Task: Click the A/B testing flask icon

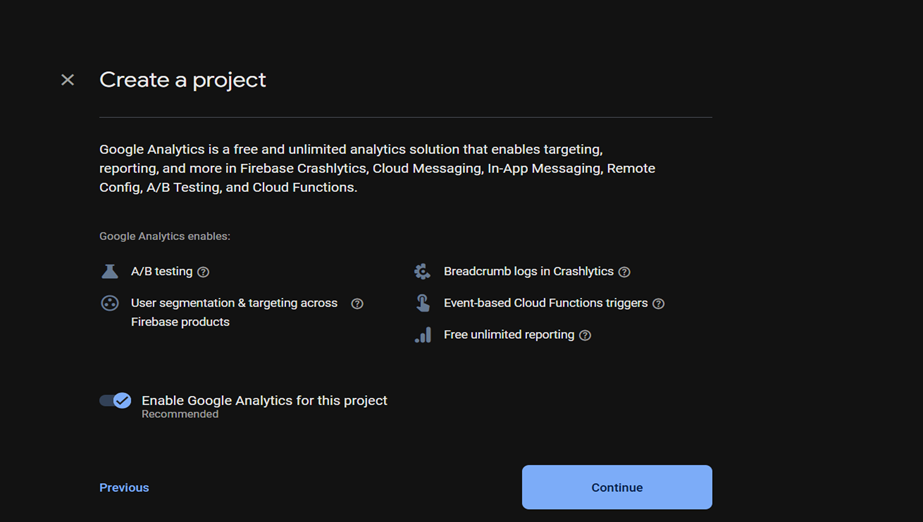Action: 110,271
